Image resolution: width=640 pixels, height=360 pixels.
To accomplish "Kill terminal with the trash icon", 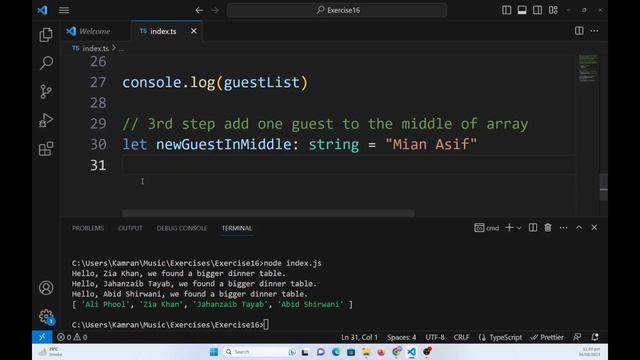I will (548, 228).
